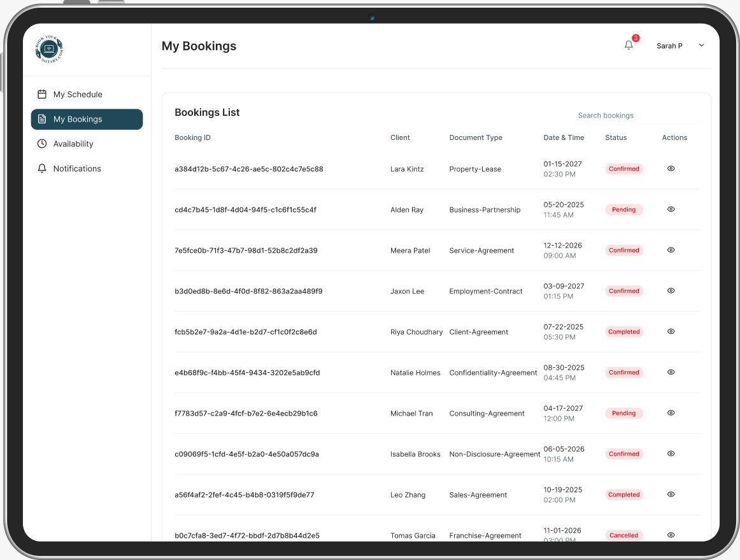
Task: View booking details for Riya Choudhary
Action: (x=671, y=331)
